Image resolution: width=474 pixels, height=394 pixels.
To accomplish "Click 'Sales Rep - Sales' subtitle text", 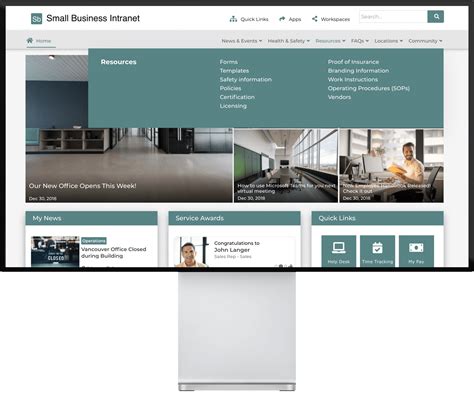I will 233,257.
